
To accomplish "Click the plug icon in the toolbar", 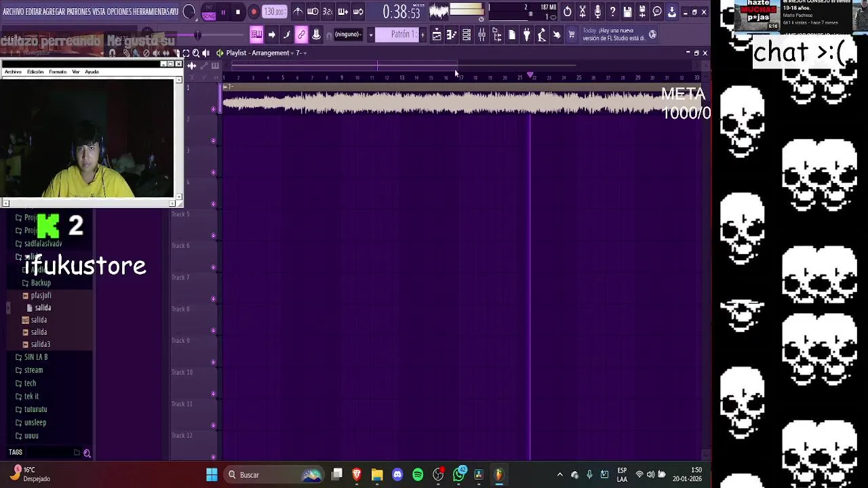I will (527, 35).
